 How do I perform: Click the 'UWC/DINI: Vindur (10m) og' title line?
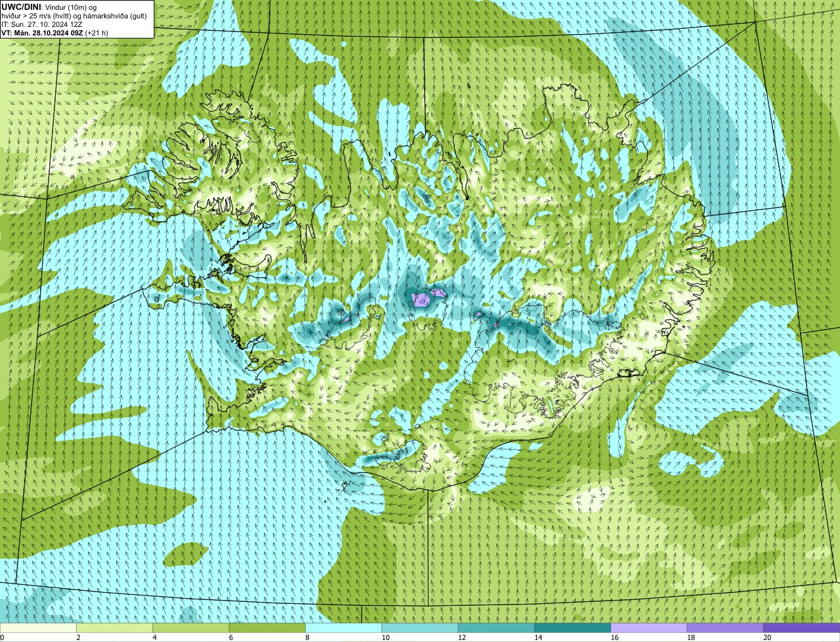[49, 7]
